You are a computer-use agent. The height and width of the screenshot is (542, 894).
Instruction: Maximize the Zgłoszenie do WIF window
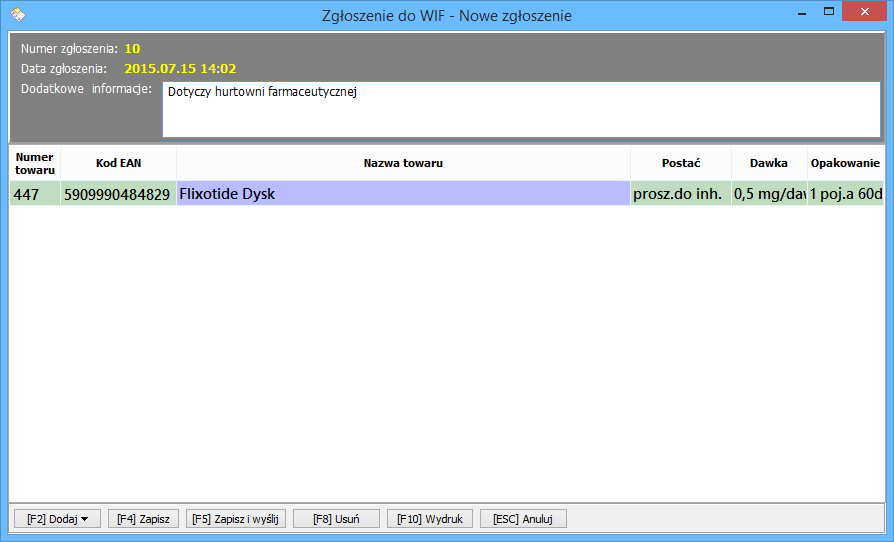[829, 11]
